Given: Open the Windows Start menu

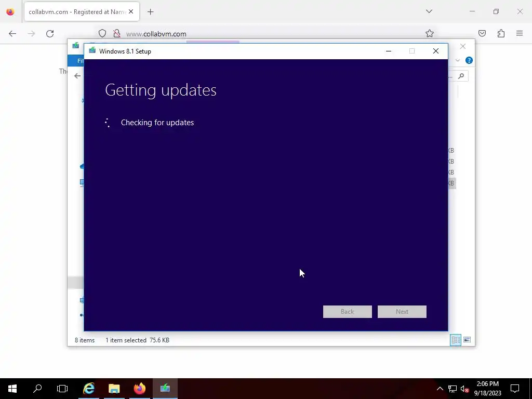Looking at the screenshot, I should 12,389.
